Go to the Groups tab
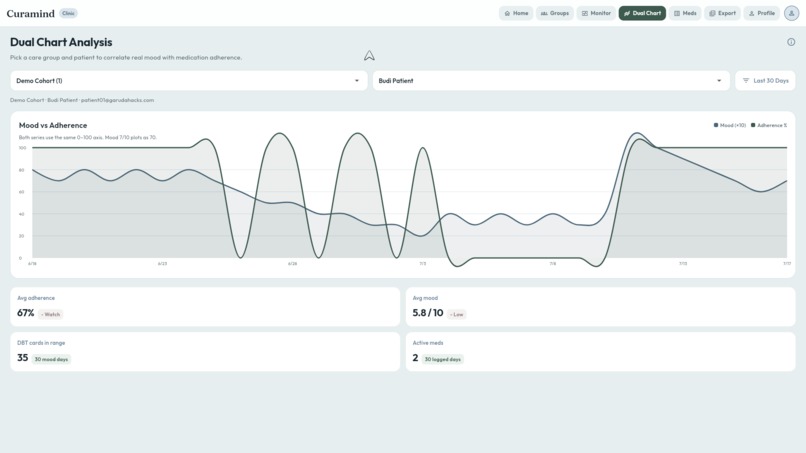This screenshot has width=806, height=453. pyautogui.click(x=555, y=13)
